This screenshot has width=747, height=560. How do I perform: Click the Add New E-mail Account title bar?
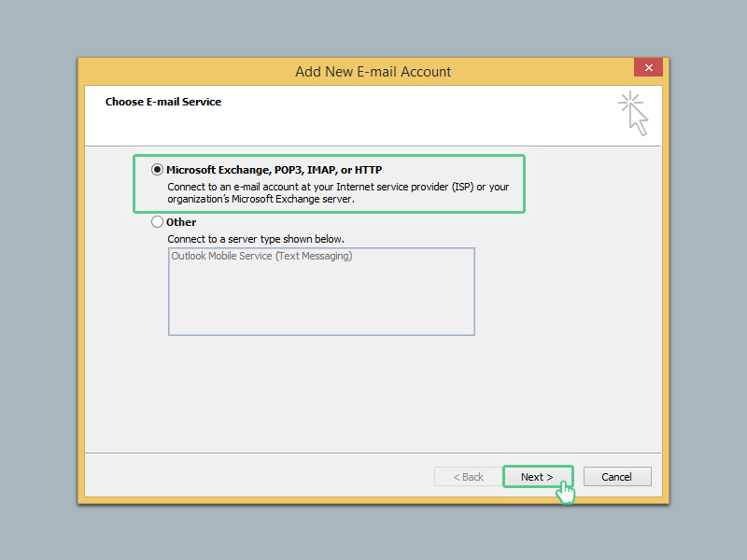coord(373,72)
